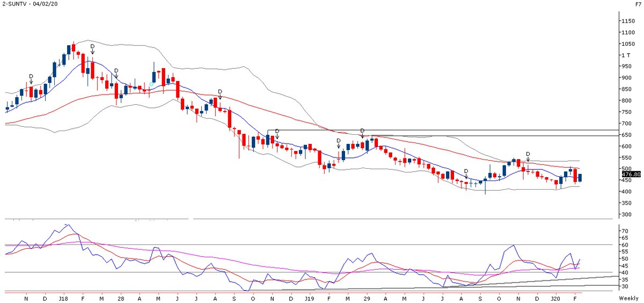This screenshot has width=644, height=303.
Task: Click the cyan circle marker on price chart
Action: click(x=152, y=84)
